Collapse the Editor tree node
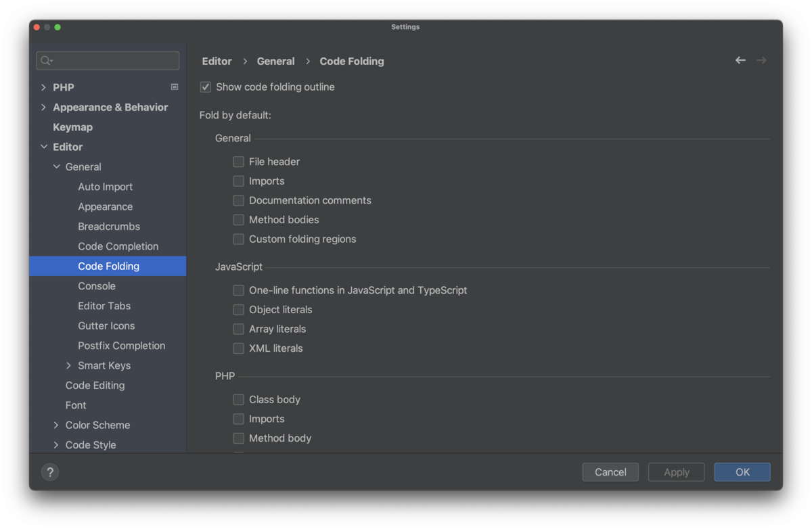The image size is (812, 529). (43, 147)
